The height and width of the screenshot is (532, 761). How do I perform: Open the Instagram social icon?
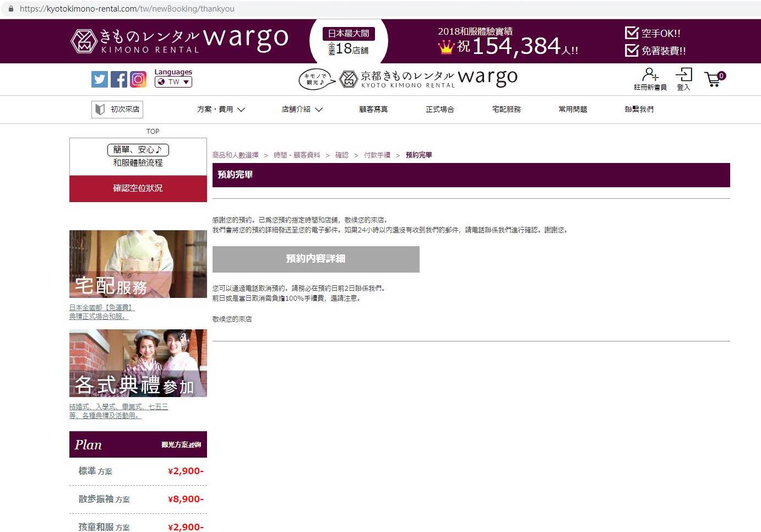138,79
